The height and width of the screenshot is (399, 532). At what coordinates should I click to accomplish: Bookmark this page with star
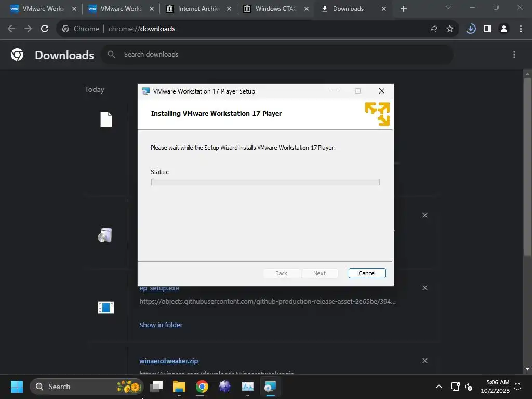pyautogui.click(x=449, y=29)
